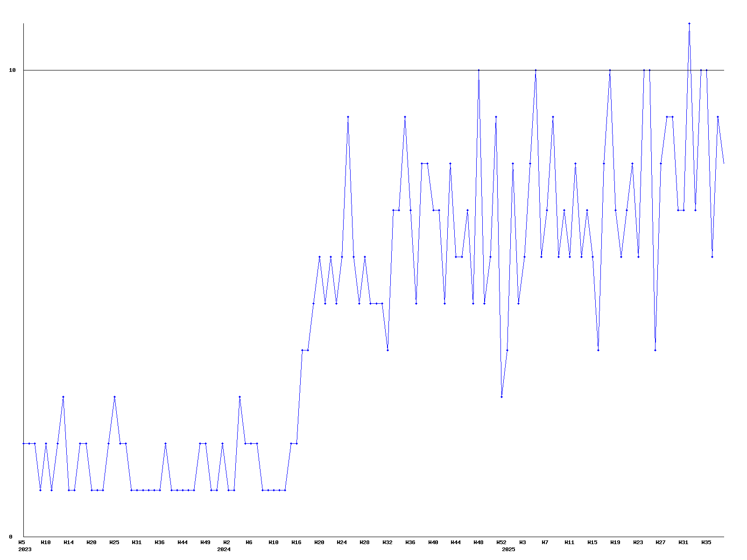Select the W2 label above 2024
Screen dimensions: 747x560
pos(226,542)
